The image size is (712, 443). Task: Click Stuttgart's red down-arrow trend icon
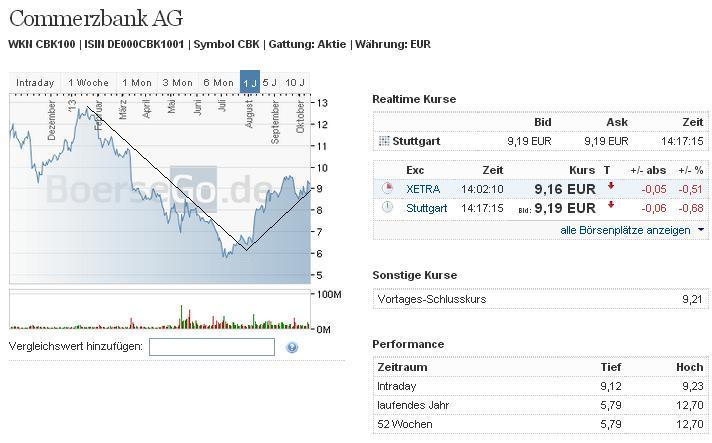click(608, 207)
